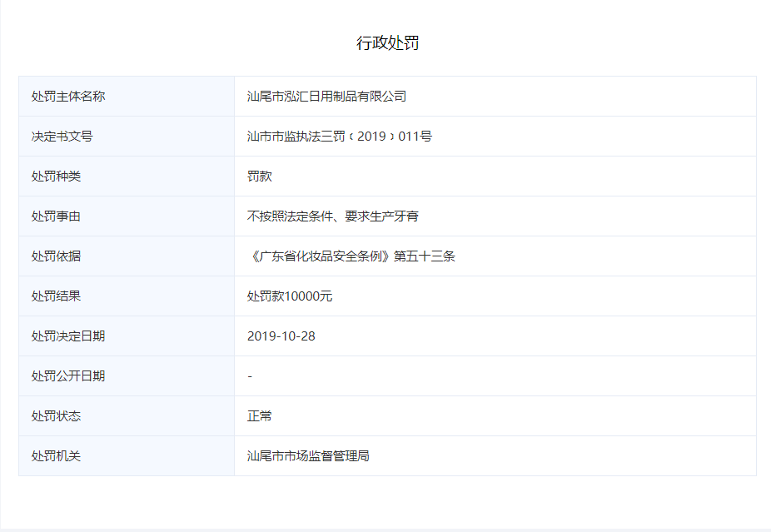Viewport: 771px width, 532px height.
Task: Select the 处罚依据 label
Action: coord(56,256)
